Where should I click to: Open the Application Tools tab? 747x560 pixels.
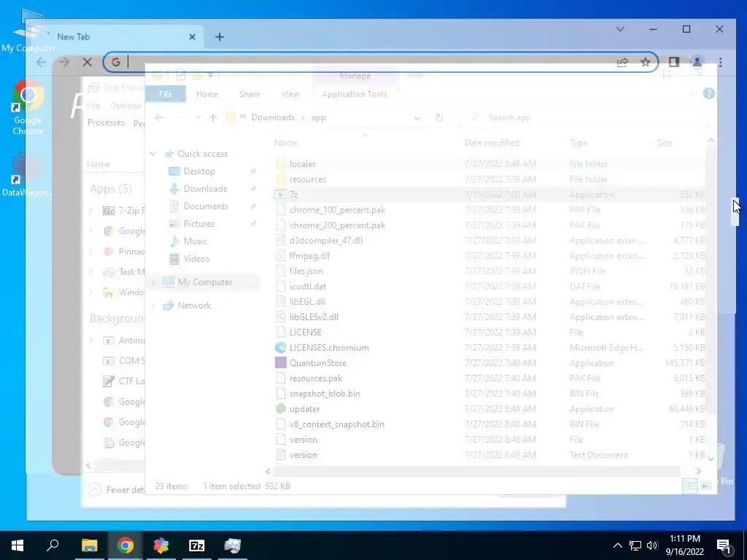[355, 94]
